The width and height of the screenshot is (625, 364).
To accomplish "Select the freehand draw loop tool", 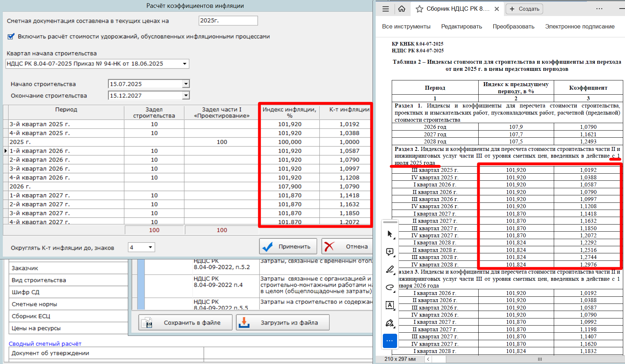I will [390, 287].
